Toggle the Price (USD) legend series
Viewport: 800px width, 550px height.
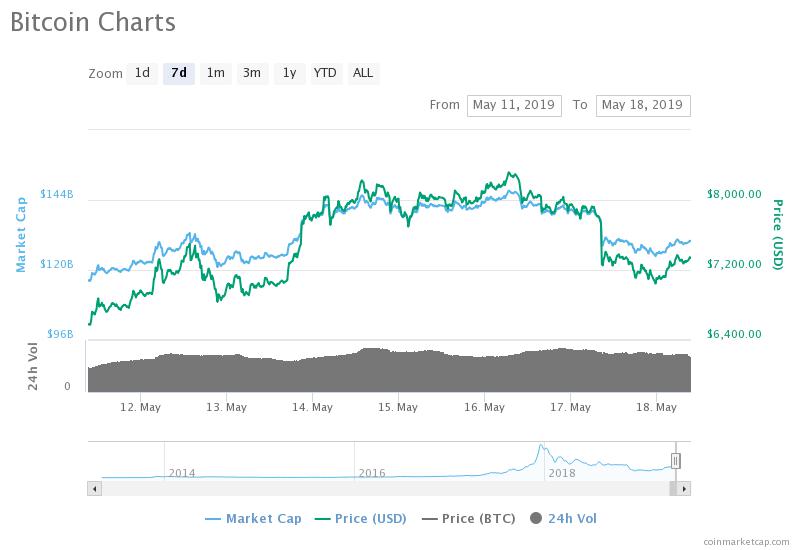pos(360,519)
